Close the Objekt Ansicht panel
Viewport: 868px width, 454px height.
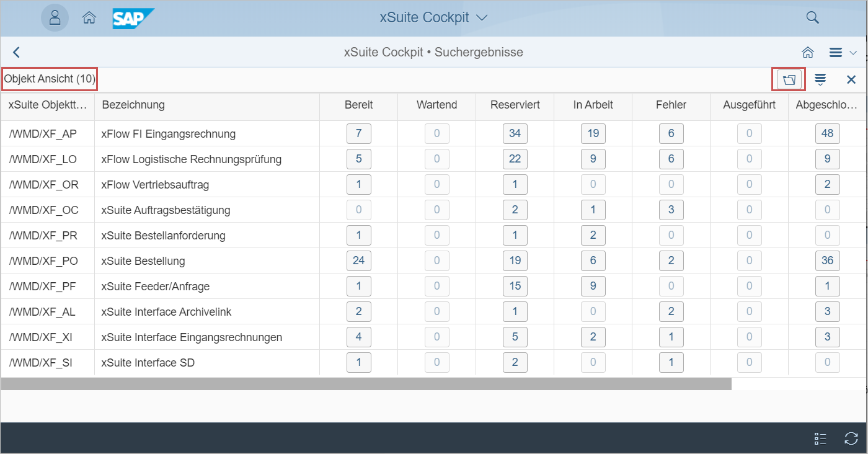point(851,79)
